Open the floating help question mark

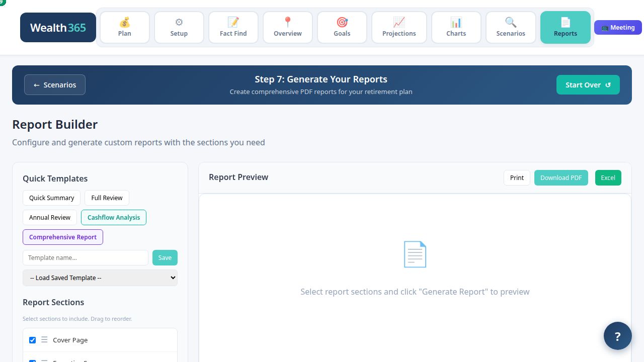pos(617,335)
